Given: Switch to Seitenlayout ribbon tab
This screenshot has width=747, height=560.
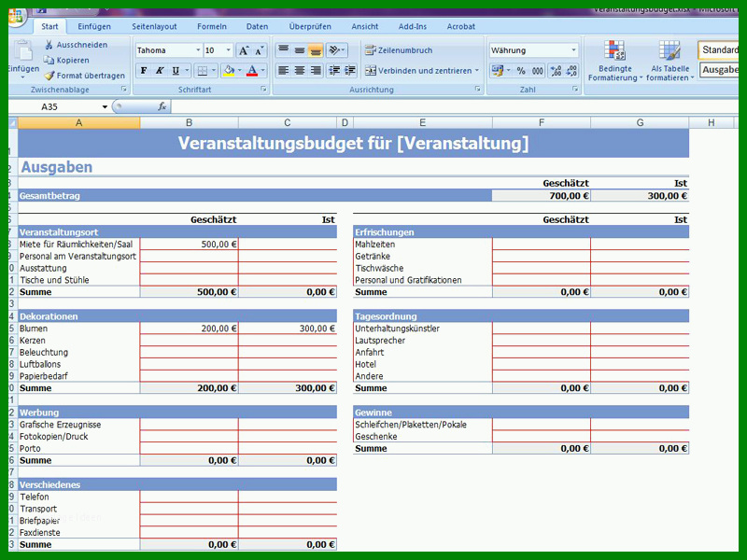Looking at the screenshot, I should click(x=154, y=27).
